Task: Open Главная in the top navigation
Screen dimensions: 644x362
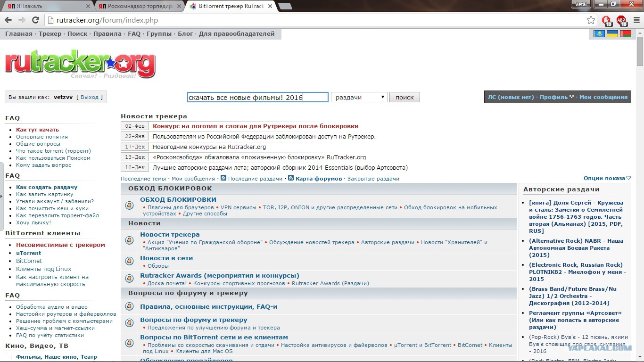Action: pyautogui.click(x=19, y=34)
